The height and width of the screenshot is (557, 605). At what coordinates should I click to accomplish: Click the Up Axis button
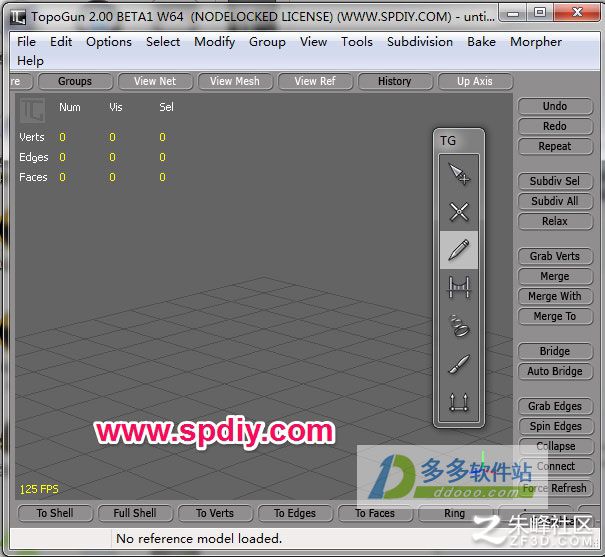475,81
